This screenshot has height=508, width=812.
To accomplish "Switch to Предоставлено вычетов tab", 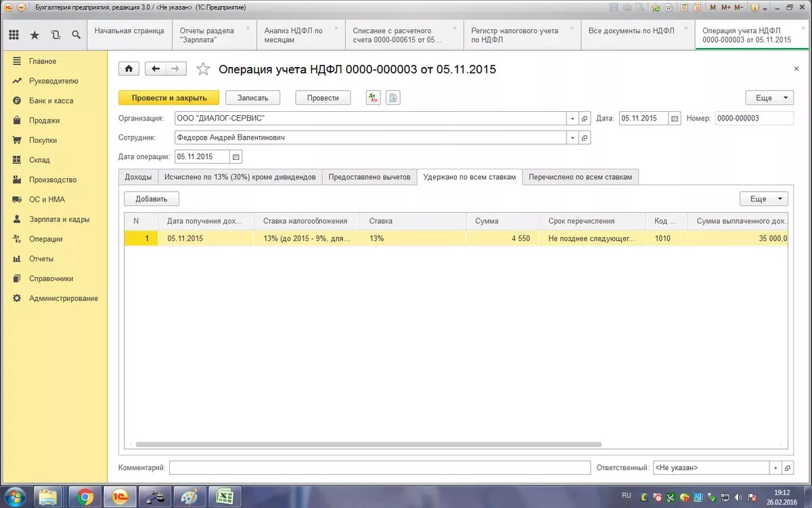I will [369, 177].
